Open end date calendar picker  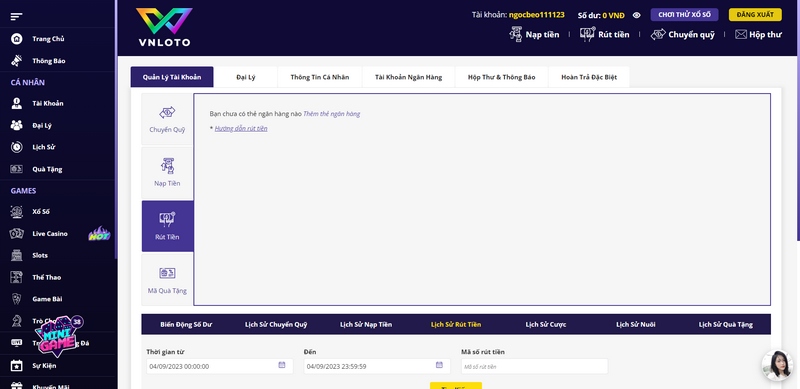point(439,365)
